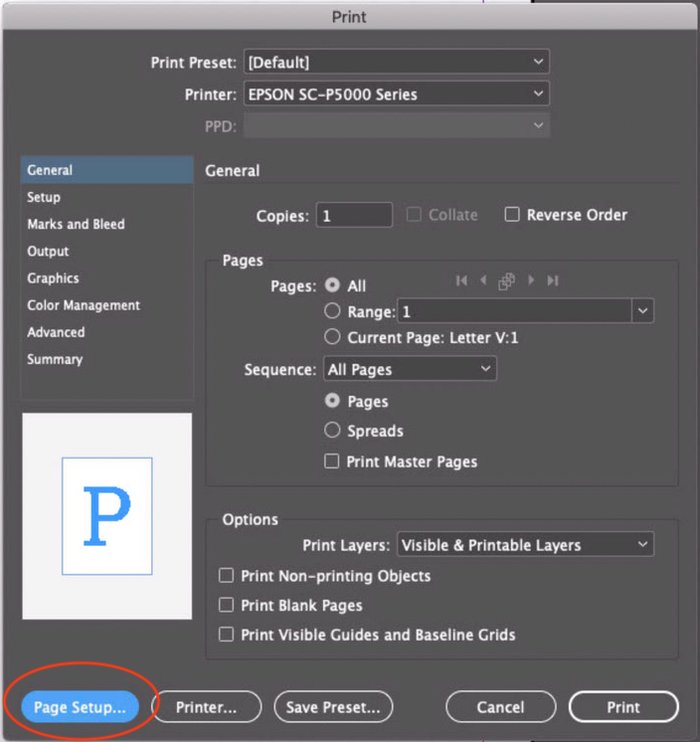Screen dimensions: 700x742
Task: Click Save Preset... button
Action: 333,707
